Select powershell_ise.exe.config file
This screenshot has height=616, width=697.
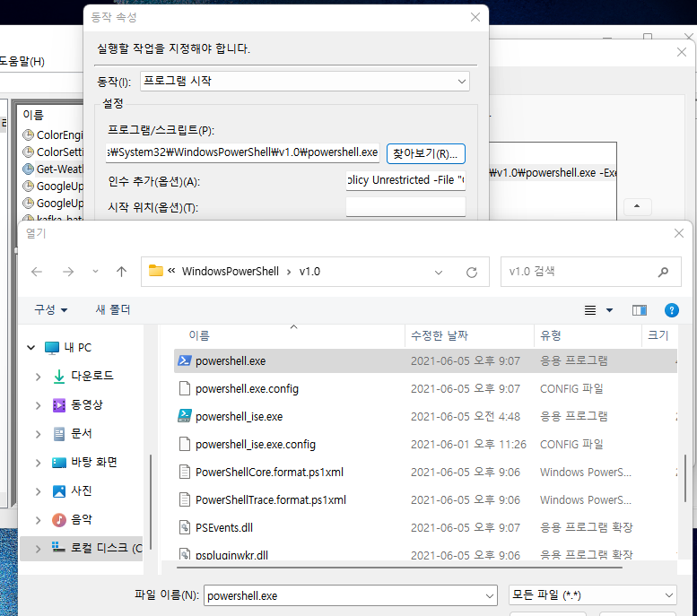(x=425, y=445)
